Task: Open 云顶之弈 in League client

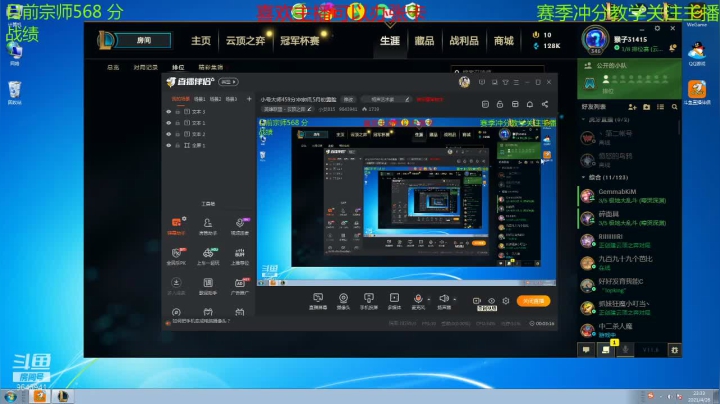Action: point(245,41)
